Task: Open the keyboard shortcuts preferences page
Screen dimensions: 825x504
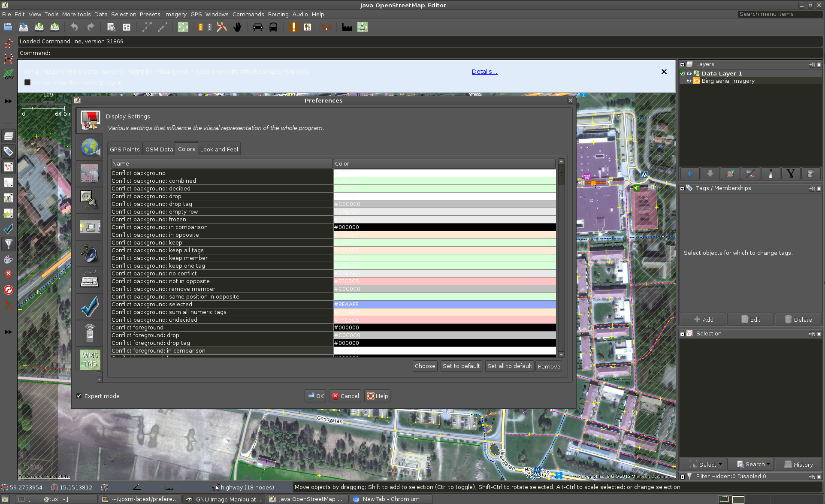Action: tap(89, 279)
